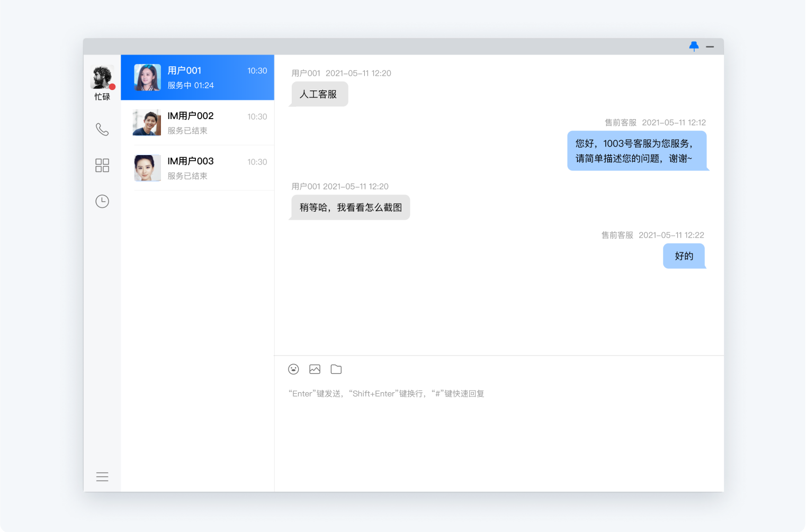Click the 售前客服 2021-05-11 12:12 header
807x532 pixels.
pos(655,122)
